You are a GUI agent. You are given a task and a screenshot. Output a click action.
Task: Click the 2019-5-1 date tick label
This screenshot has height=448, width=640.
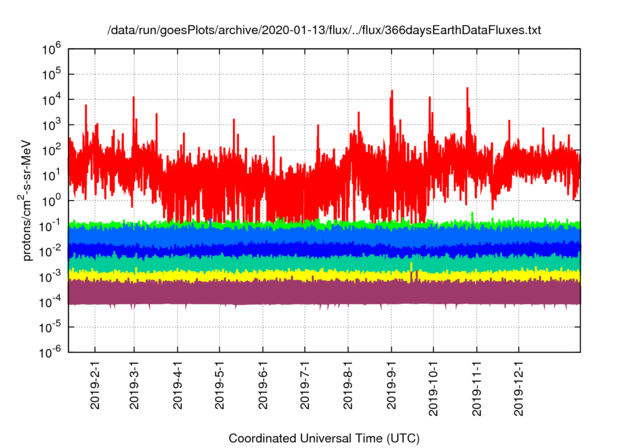220,385
